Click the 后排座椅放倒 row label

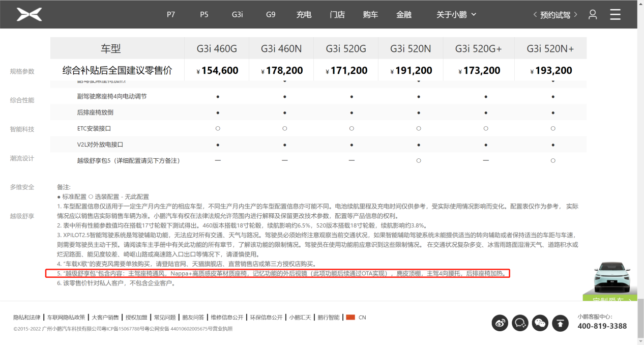[96, 112]
